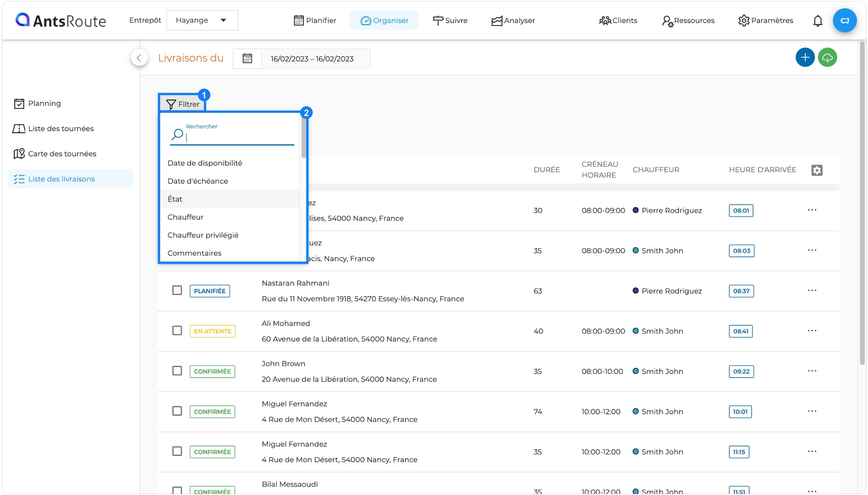Sort by HEURE D'ARRIVÉE column header
Screen dimensions: 868x495
click(x=762, y=170)
